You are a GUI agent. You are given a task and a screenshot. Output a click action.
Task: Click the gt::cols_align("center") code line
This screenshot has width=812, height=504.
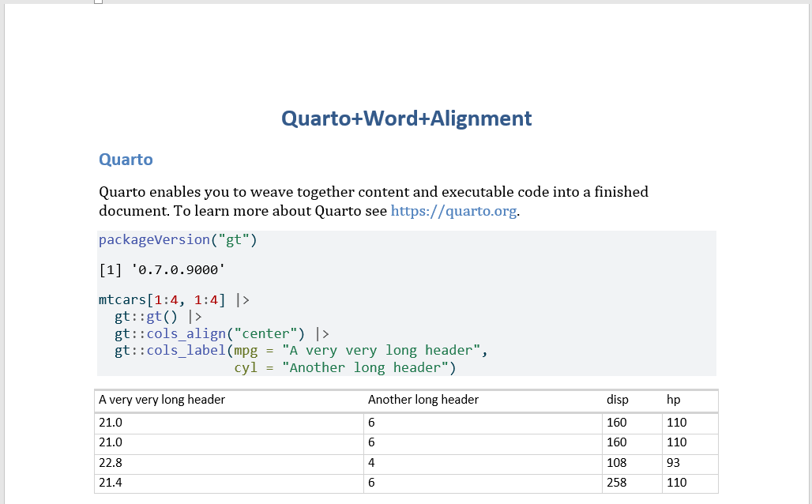click(x=222, y=333)
